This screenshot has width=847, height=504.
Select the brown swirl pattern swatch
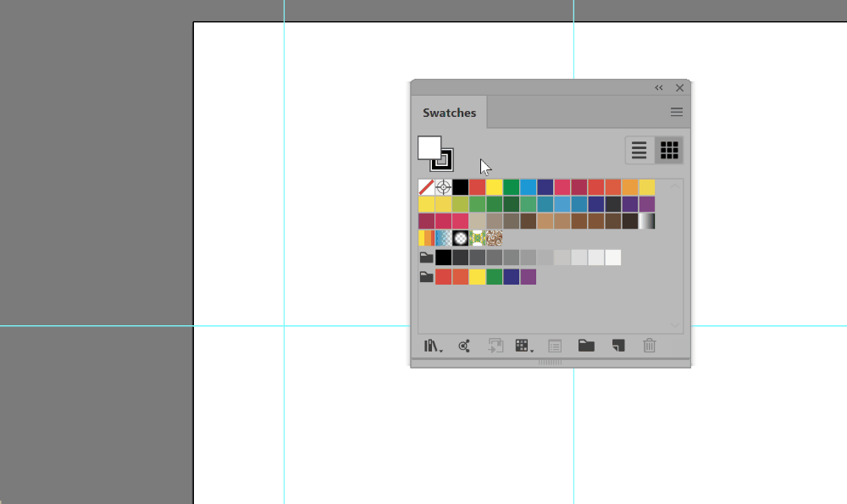[x=495, y=238]
